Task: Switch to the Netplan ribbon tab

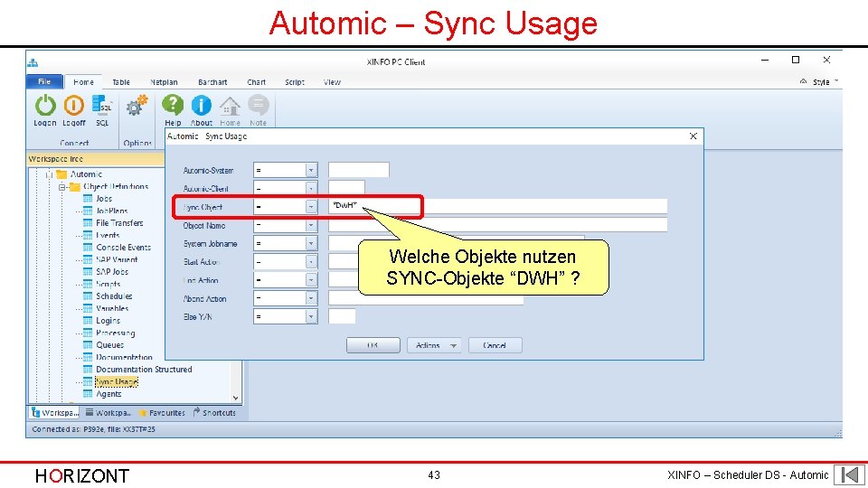Action: coord(164,82)
